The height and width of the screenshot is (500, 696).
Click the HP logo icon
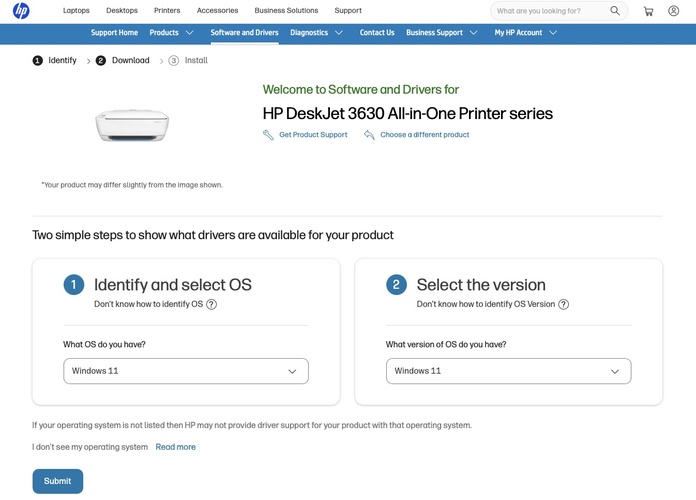(x=21, y=10)
